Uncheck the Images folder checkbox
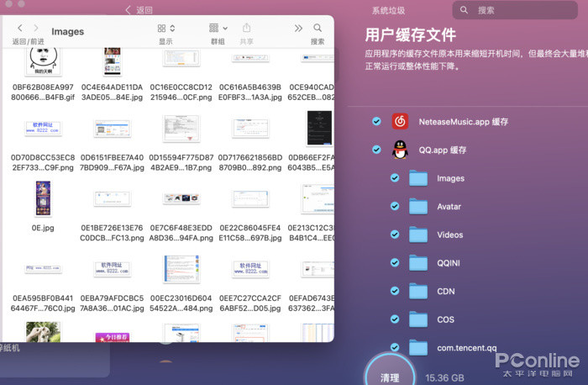Image resolution: width=588 pixels, height=385 pixels. click(395, 178)
